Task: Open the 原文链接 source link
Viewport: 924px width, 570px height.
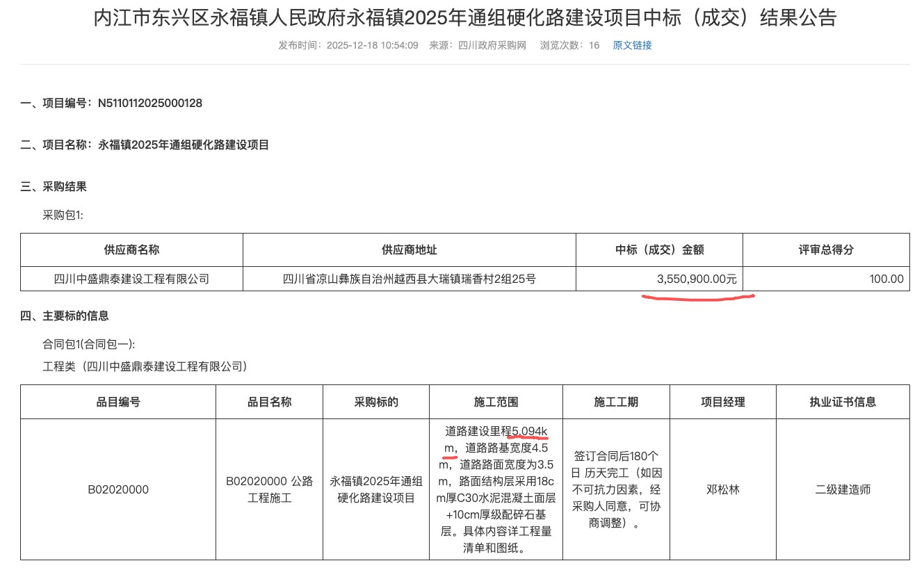Action: click(632, 45)
